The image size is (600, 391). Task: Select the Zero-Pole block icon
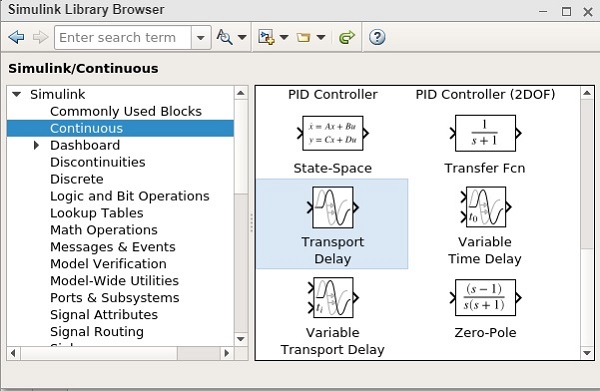pyautogui.click(x=485, y=298)
